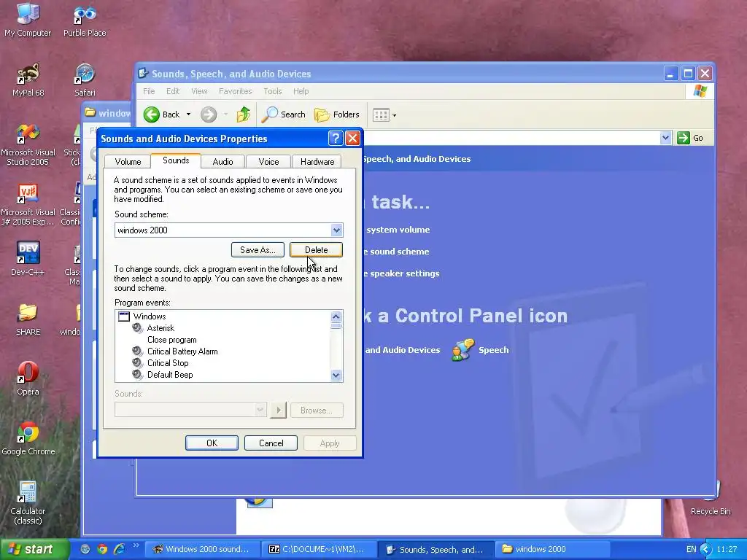
Task: Click the Forward arrow in Explorer toolbar
Action: pos(209,114)
